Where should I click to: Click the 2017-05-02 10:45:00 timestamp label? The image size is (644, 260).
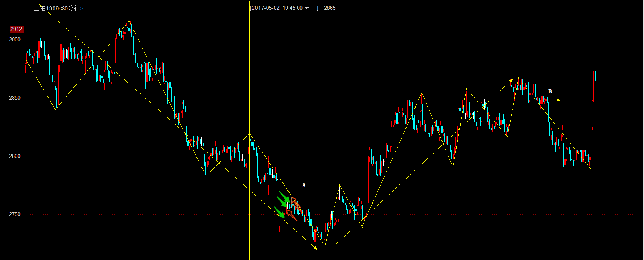click(284, 8)
